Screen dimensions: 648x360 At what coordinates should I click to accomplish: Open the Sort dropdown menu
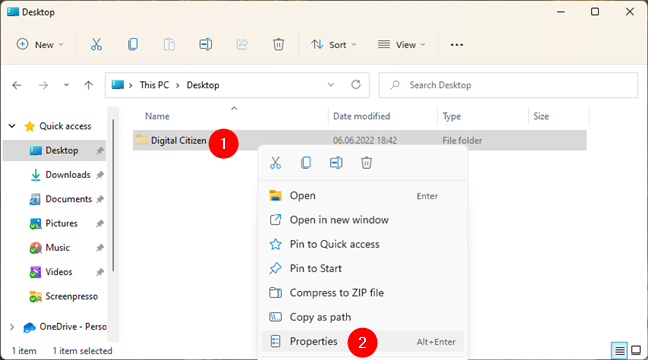[334, 44]
